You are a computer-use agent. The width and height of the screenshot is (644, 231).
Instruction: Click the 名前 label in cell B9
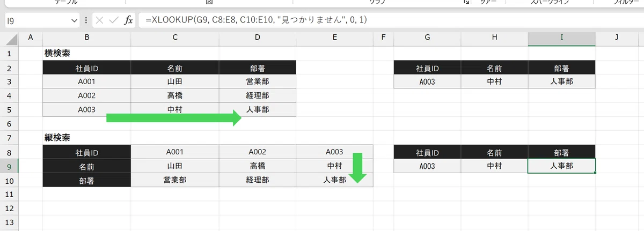click(x=86, y=166)
